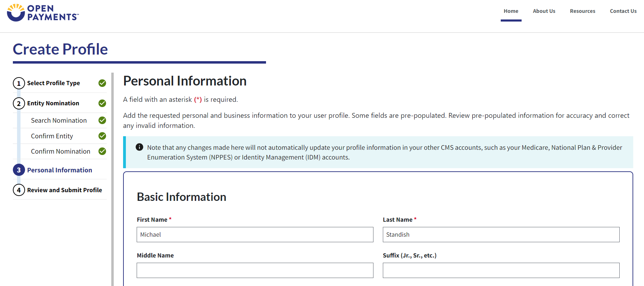
Task: Click green checkmark beside Confirm Nomination
Action: tap(102, 151)
